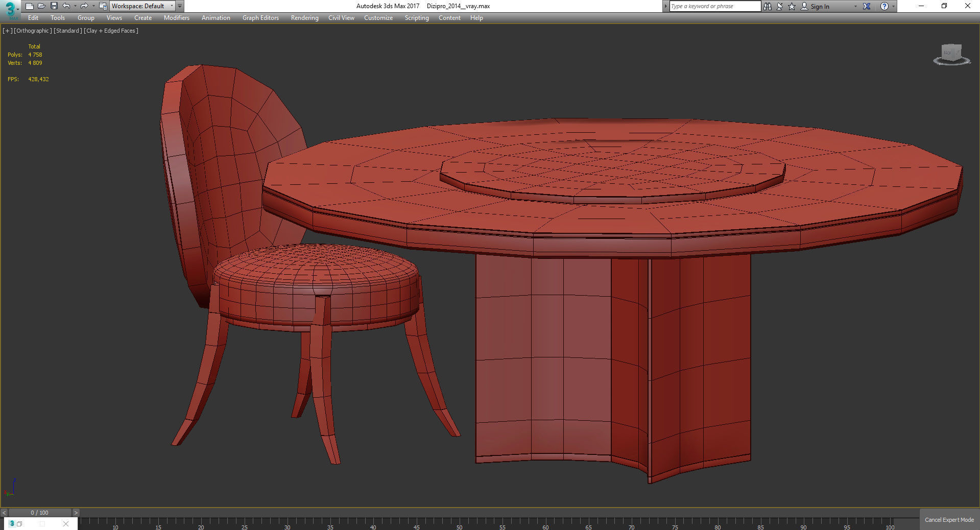Open the Group menu
Viewport: 980px width, 530px height.
[x=86, y=18]
